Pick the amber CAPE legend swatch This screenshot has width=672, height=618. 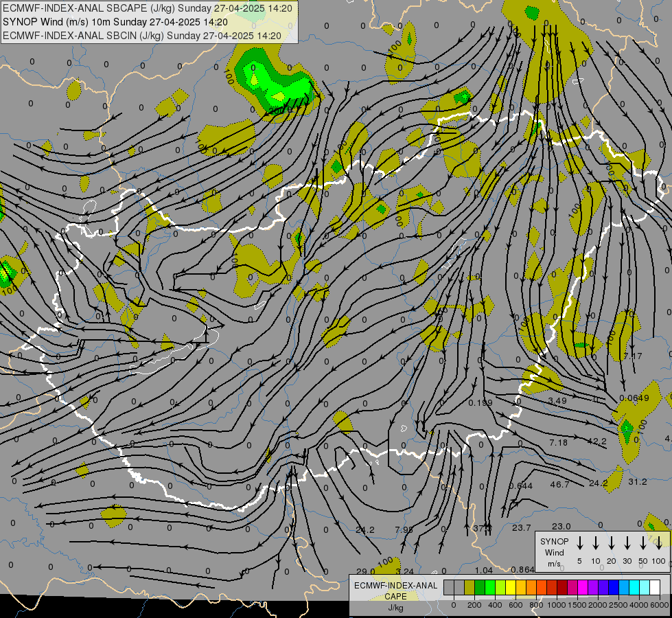point(522,587)
